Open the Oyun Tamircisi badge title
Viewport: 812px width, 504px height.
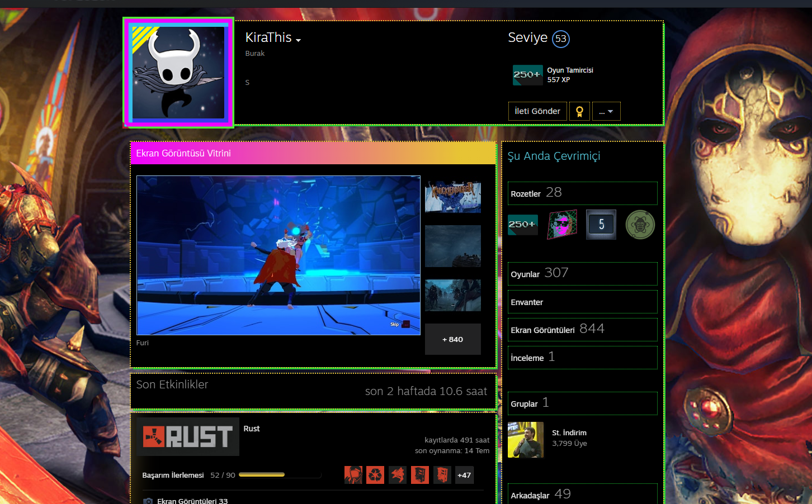(x=570, y=70)
